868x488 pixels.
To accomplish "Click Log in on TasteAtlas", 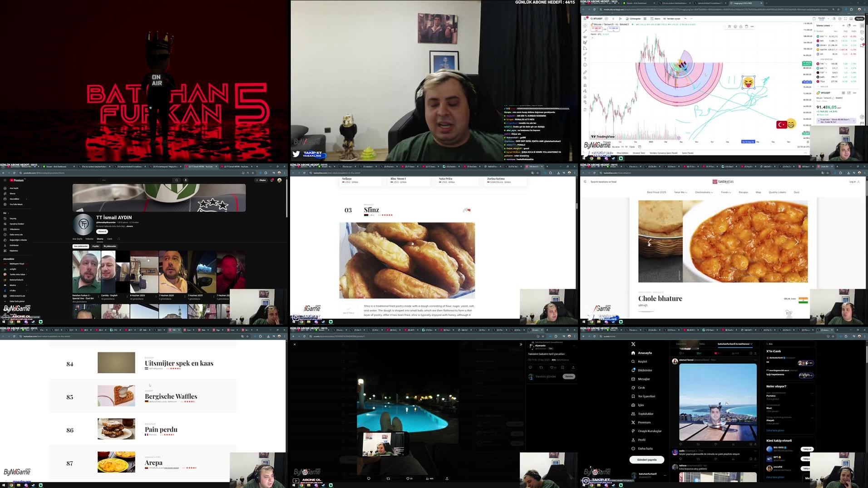I will coord(854,182).
